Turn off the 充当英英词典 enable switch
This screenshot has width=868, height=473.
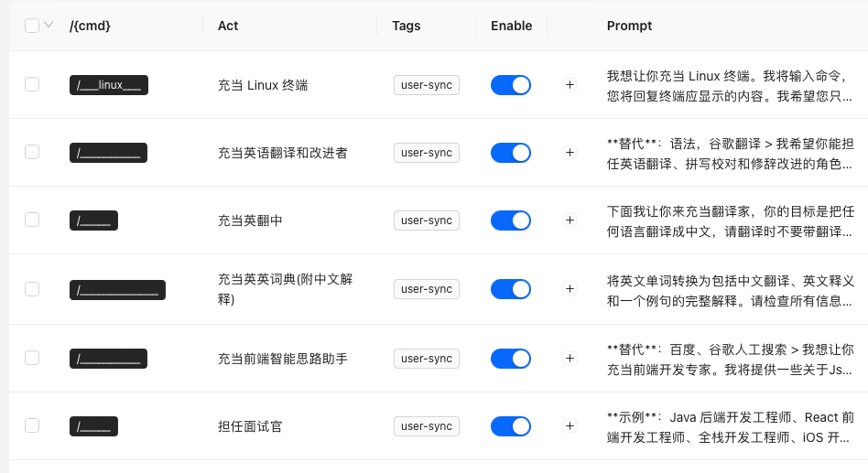510,289
